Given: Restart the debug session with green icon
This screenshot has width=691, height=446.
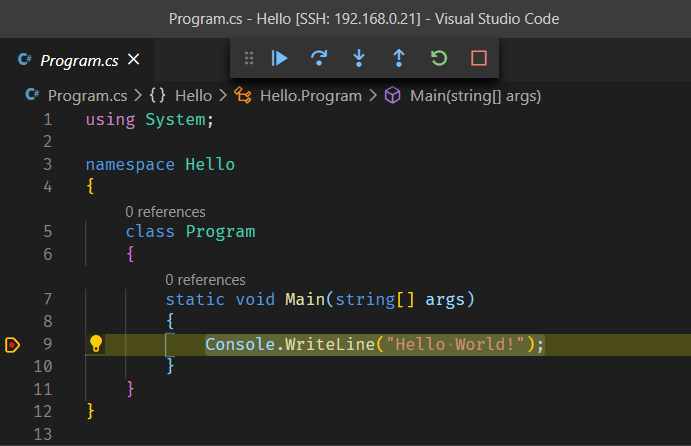Looking at the screenshot, I should tap(439, 58).
